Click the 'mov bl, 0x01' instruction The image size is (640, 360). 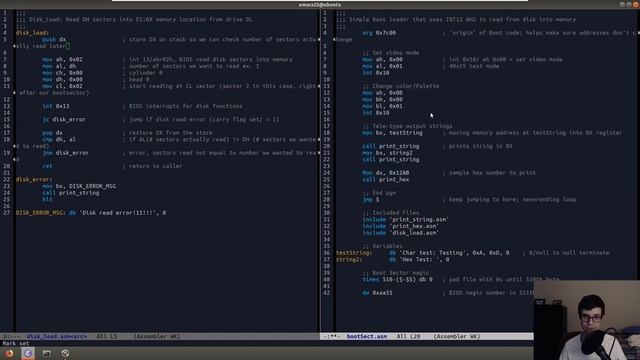click(382, 106)
